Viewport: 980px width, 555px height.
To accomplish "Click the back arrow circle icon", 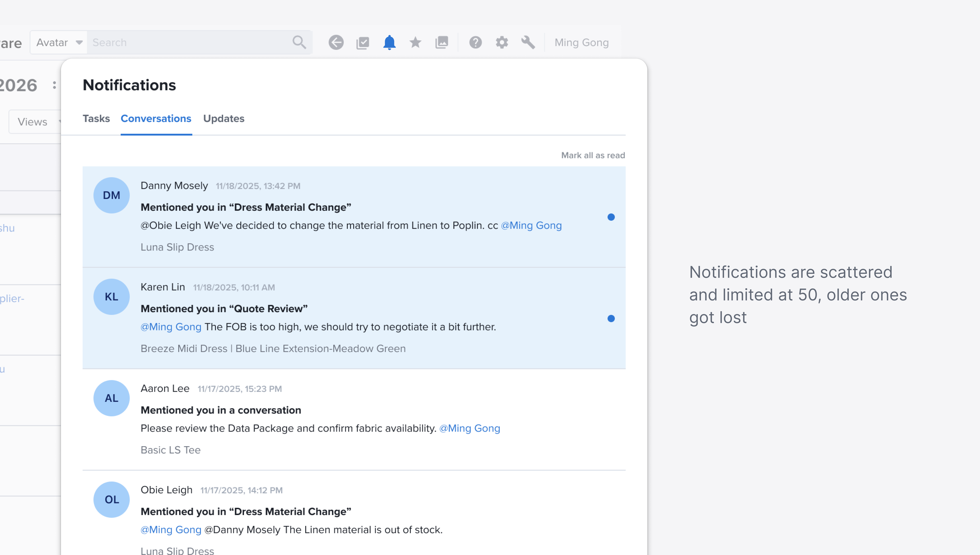I will pyautogui.click(x=336, y=42).
